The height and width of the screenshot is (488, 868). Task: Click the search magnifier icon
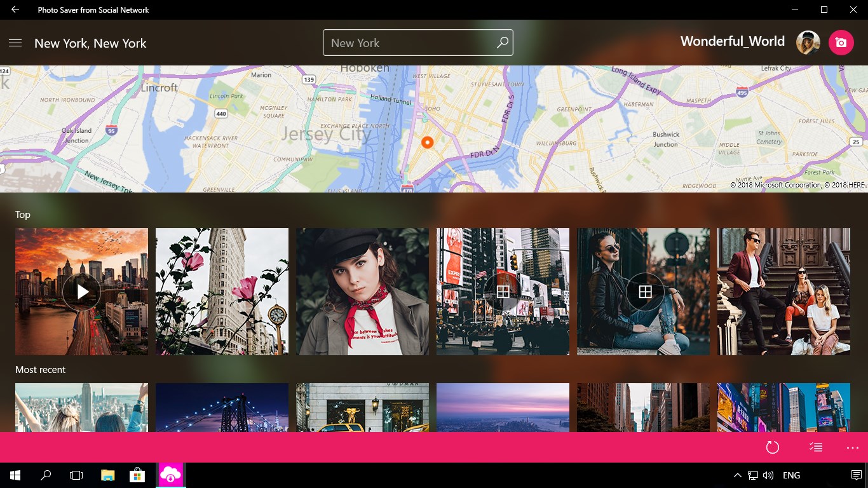tap(502, 43)
